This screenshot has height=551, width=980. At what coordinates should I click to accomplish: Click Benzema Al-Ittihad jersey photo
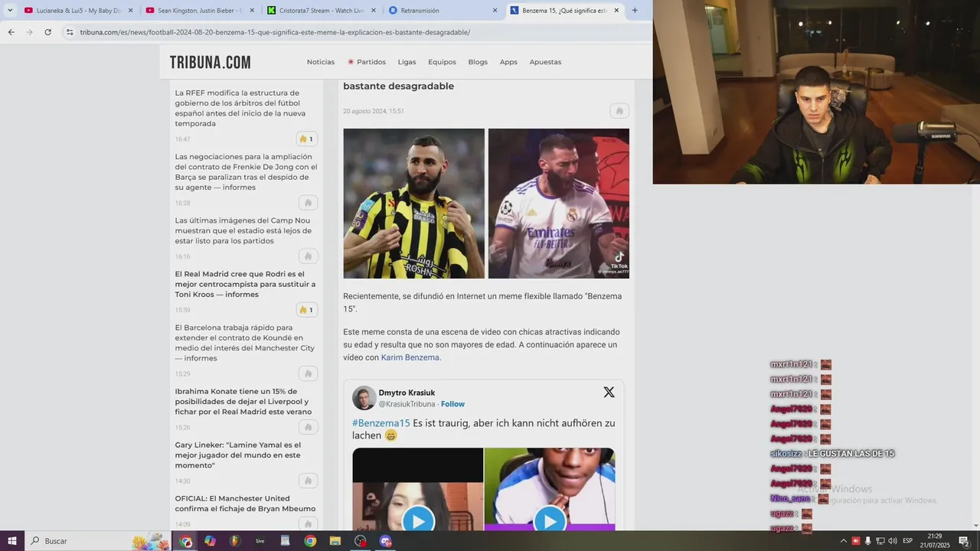click(x=413, y=204)
